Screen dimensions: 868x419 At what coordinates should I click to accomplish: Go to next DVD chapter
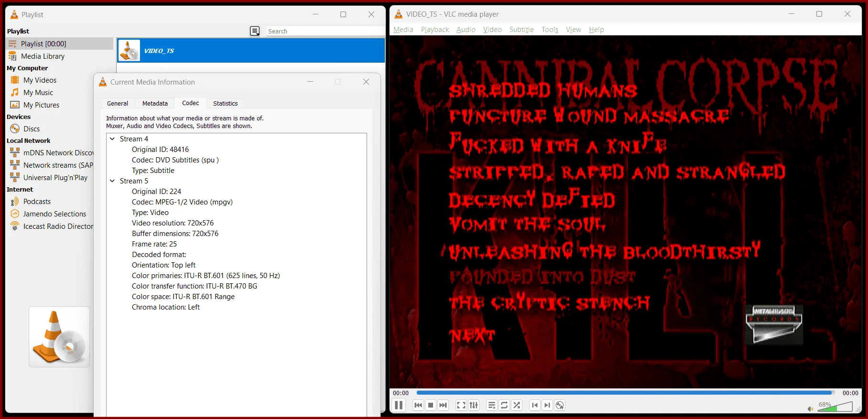[547, 405]
